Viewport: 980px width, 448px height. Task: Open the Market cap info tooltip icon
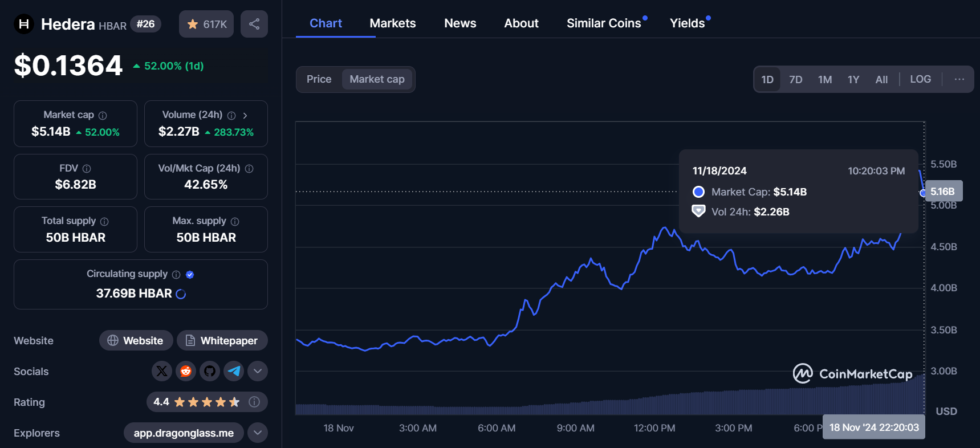click(103, 116)
